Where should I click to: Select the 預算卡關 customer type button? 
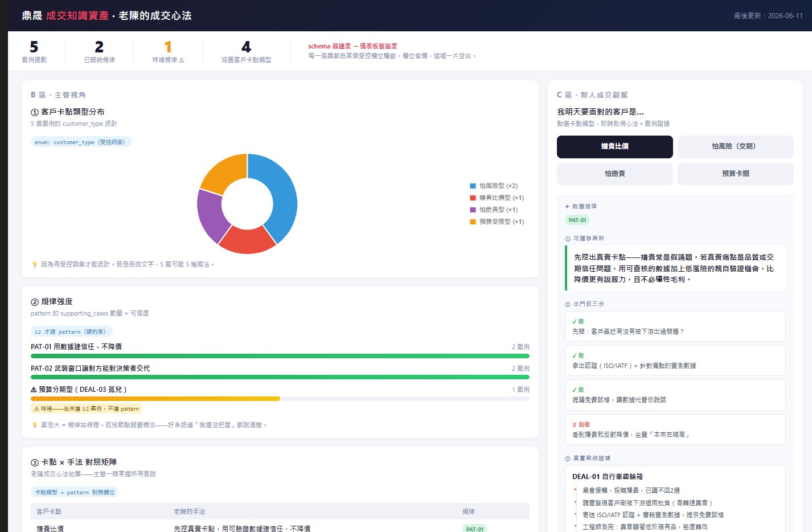(x=735, y=174)
